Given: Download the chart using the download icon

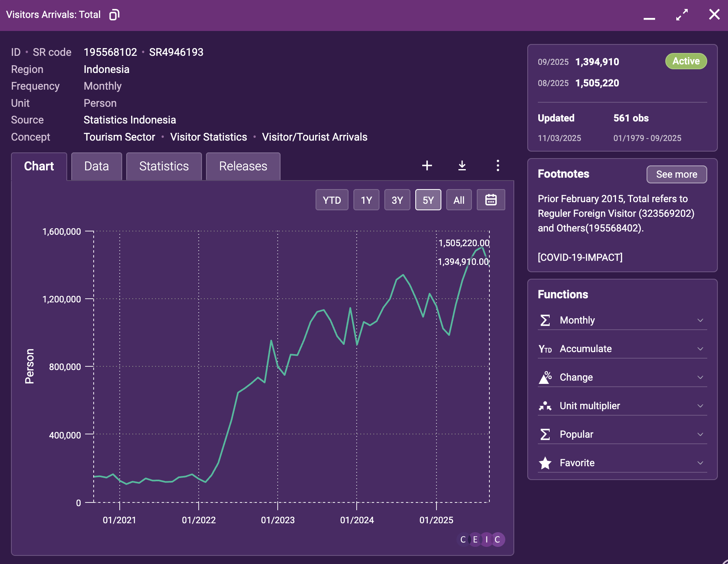Looking at the screenshot, I should tap(462, 165).
